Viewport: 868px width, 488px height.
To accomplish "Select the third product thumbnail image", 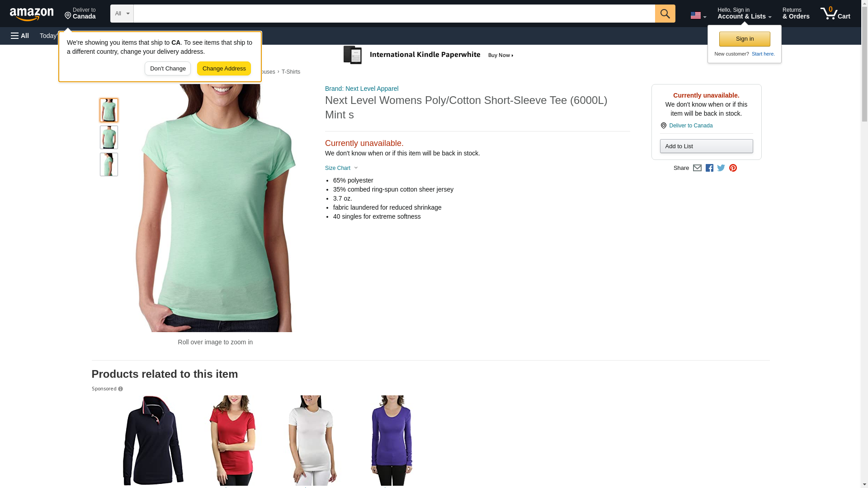I will click(x=108, y=164).
